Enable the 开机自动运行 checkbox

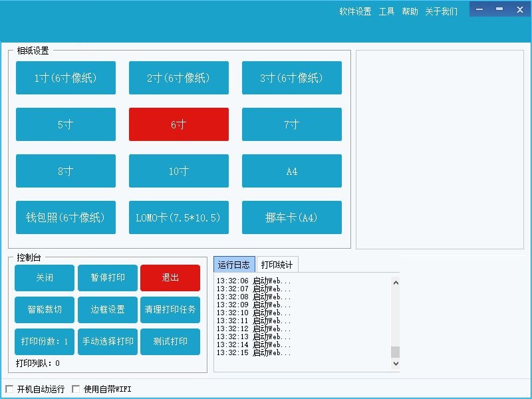[9, 389]
